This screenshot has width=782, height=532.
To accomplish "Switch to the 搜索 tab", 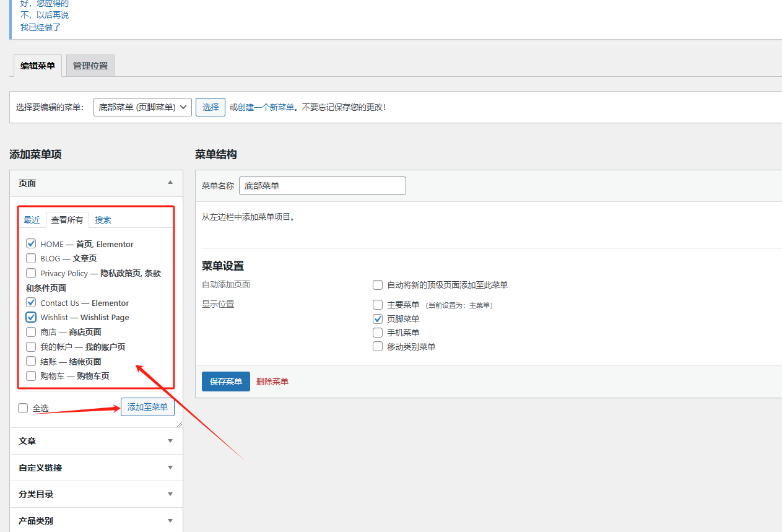I will pyautogui.click(x=103, y=219).
